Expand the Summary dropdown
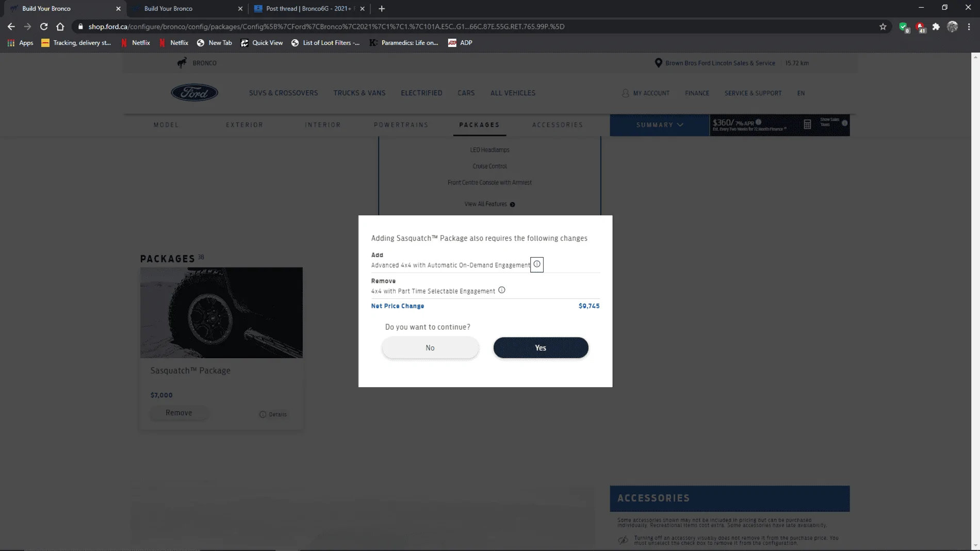980x551 pixels. click(x=660, y=125)
